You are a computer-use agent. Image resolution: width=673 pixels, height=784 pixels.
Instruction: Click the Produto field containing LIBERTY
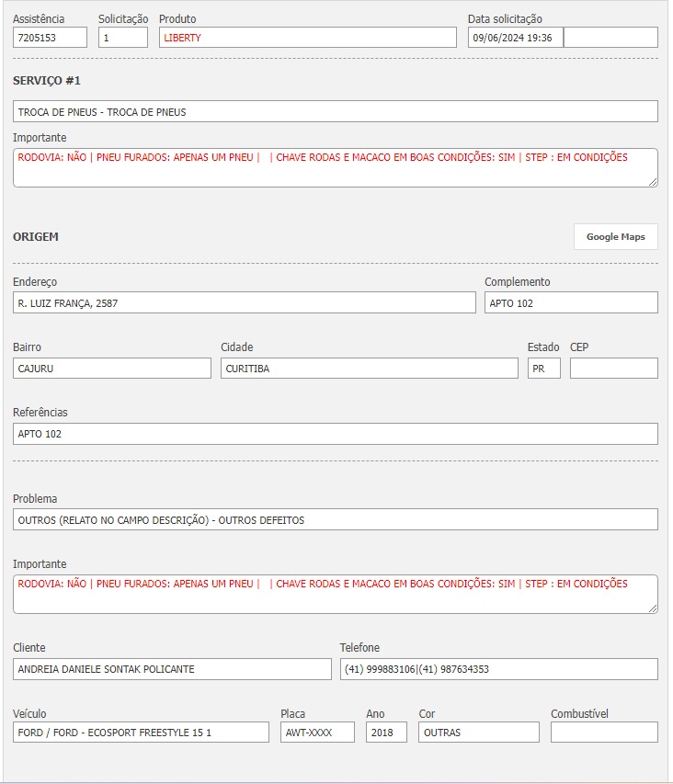(307, 38)
